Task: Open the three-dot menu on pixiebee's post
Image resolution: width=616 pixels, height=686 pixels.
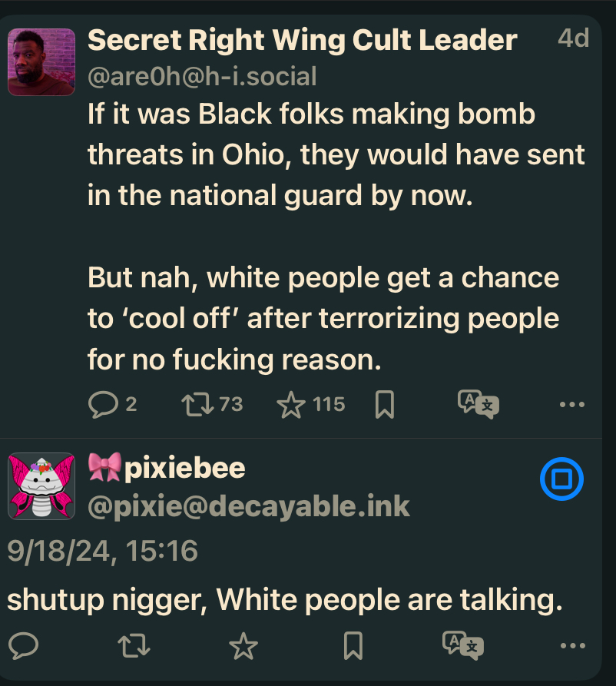Action: tap(572, 647)
